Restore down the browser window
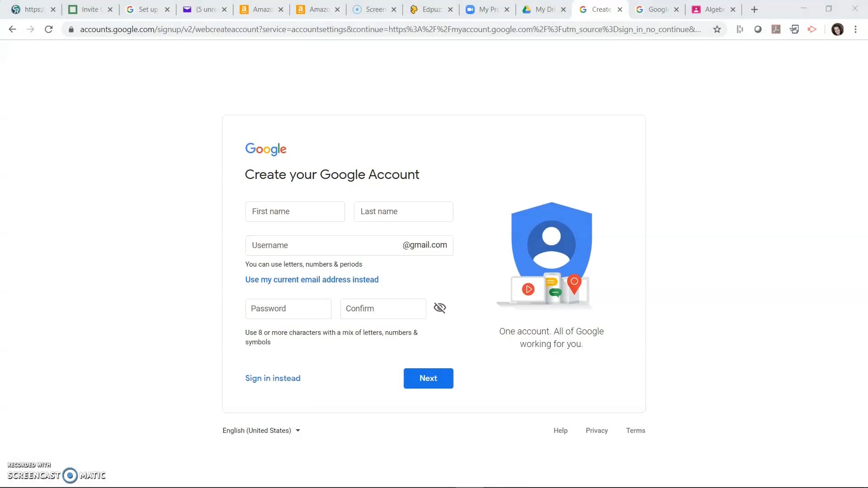Screen dimensions: 868x488 [x=829, y=9]
